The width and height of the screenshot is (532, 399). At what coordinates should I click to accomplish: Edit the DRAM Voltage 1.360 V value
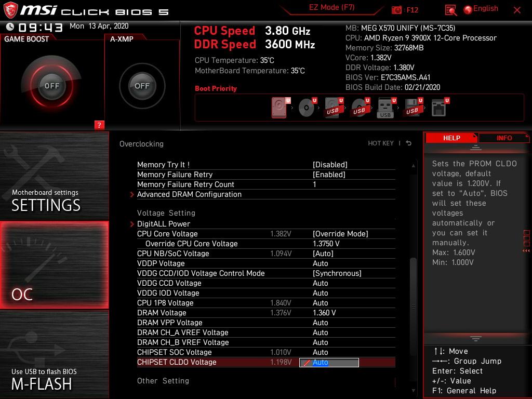coord(324,312)
